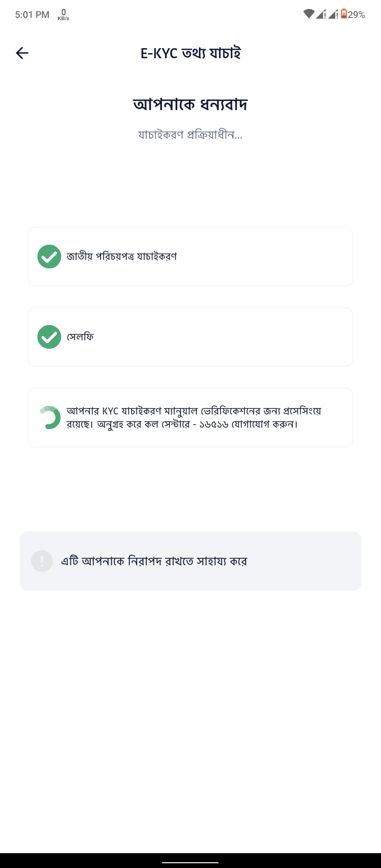Tap the first cellular signal icon

point(321,14)
